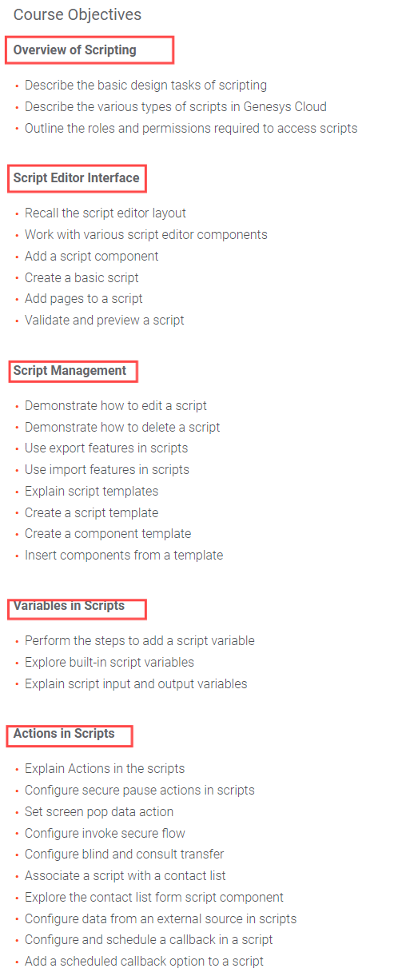Screen dimensions: 394x980
Task: Click the Script Management section heading
Action: point(70,370)
